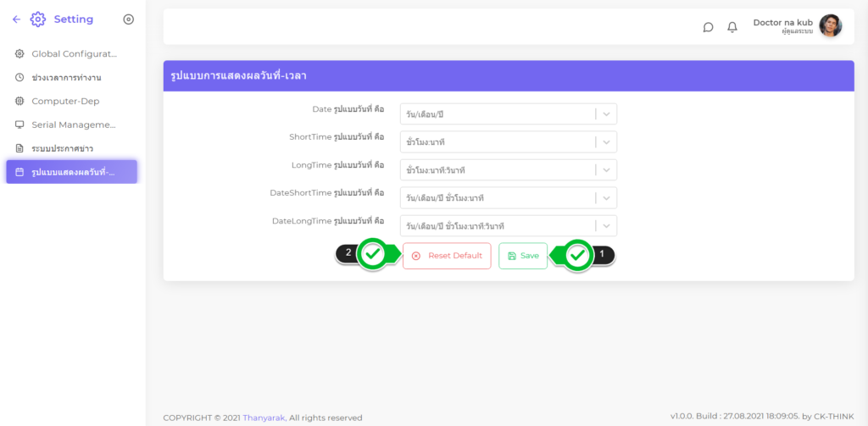868x426 pixels.
Task: Click the gear icon next to Setting
Action: coord(38,19)
